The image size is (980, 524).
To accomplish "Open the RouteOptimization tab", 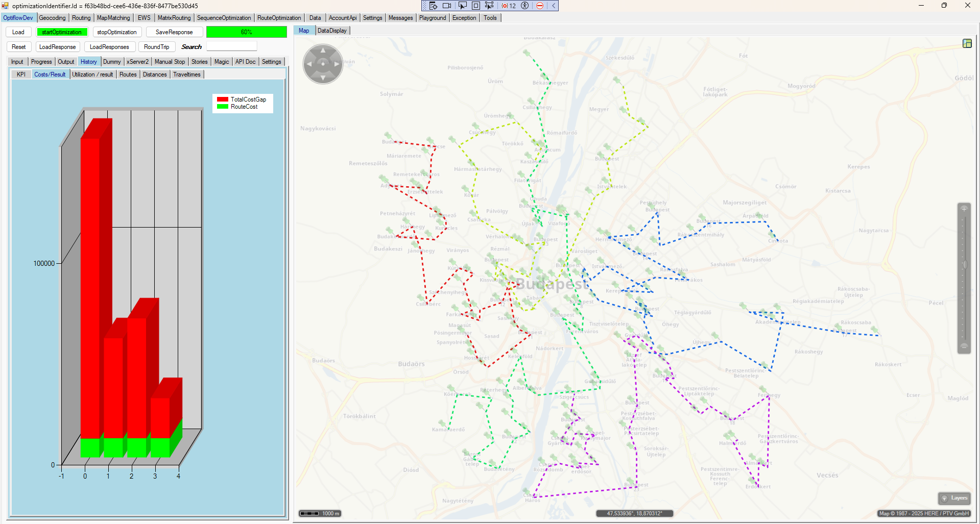I will point(279,18).
